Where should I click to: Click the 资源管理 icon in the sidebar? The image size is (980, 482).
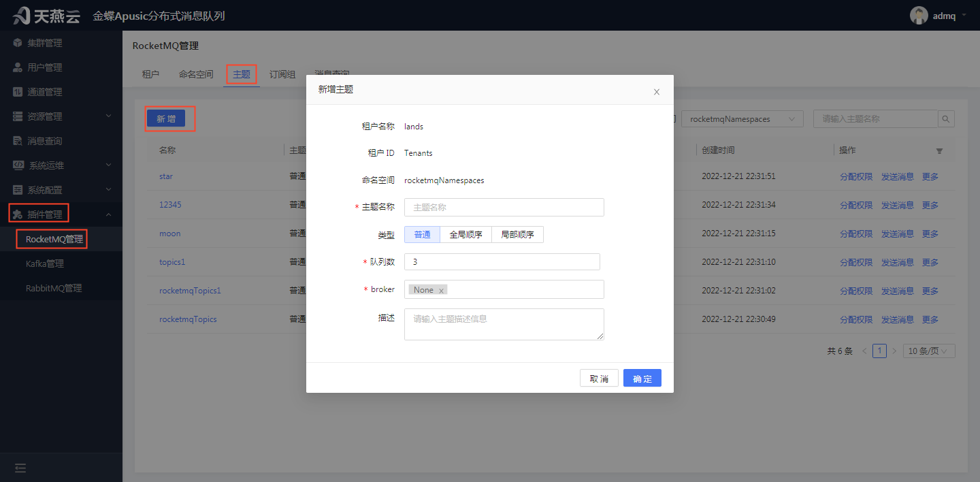click(18, 116)
